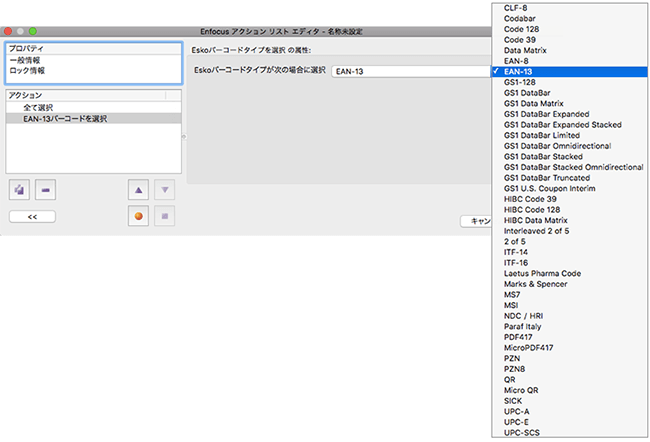The width and height of the screenshot is (650, 442).
Task: Click the プロパティ list header
Action: [x=94, y=49]
